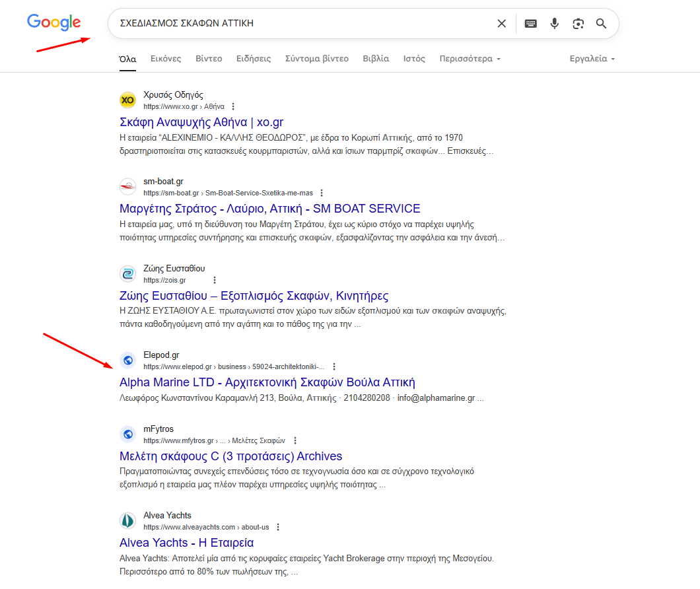The image size is (700, 589).
Task: Click the Ζώης Ευσταθίου site name text
Action: pos(174,268)
